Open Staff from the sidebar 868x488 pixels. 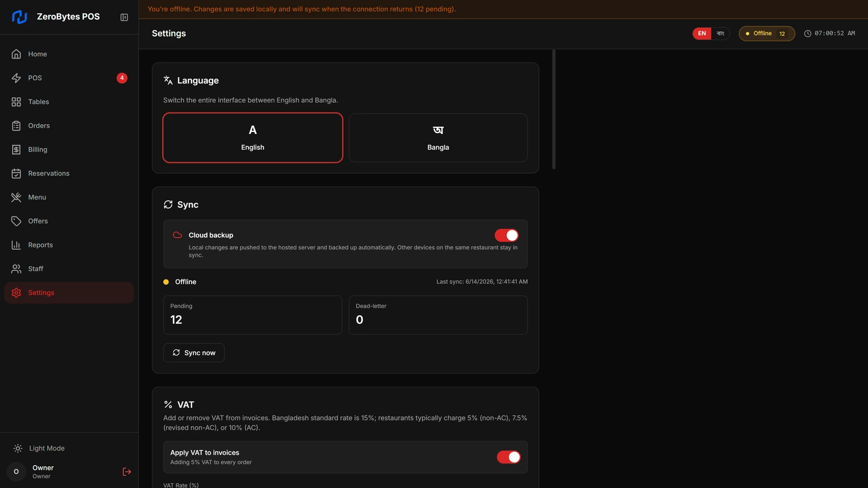[69, 269]
